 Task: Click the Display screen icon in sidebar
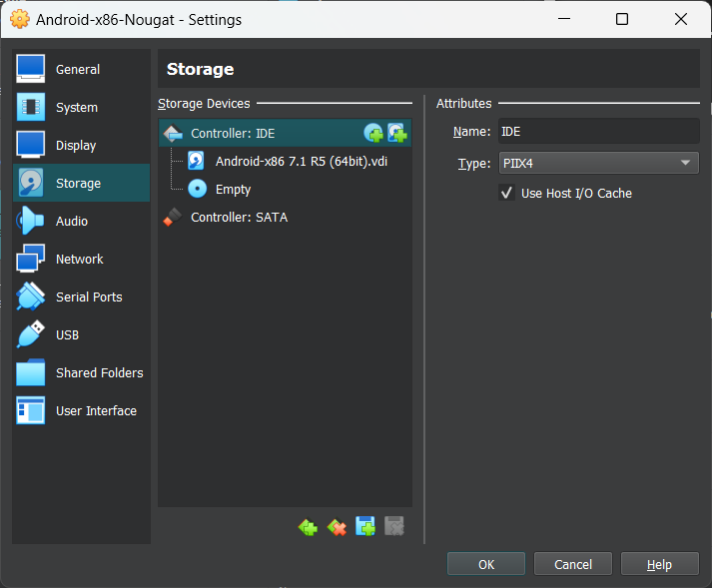coord(30,145)
